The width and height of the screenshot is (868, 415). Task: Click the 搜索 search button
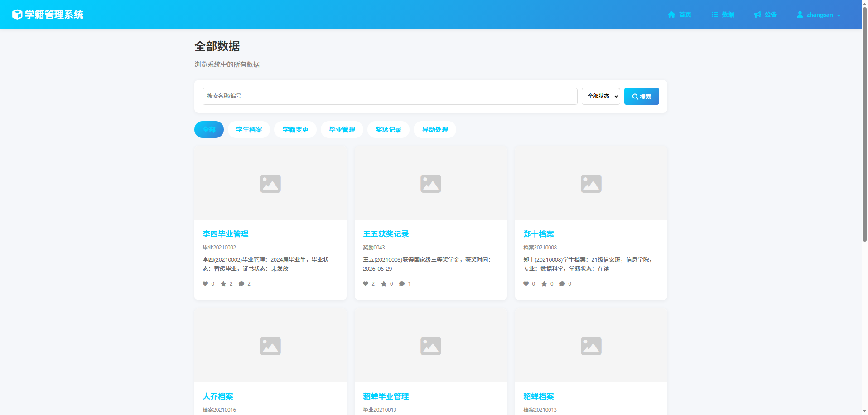641,97
